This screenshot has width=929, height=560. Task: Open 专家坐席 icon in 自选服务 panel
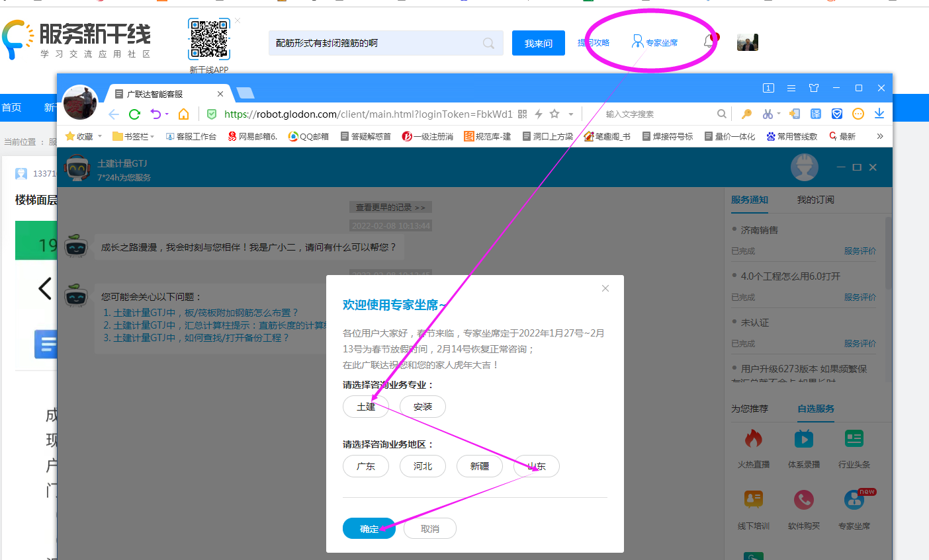coord(854,500)
